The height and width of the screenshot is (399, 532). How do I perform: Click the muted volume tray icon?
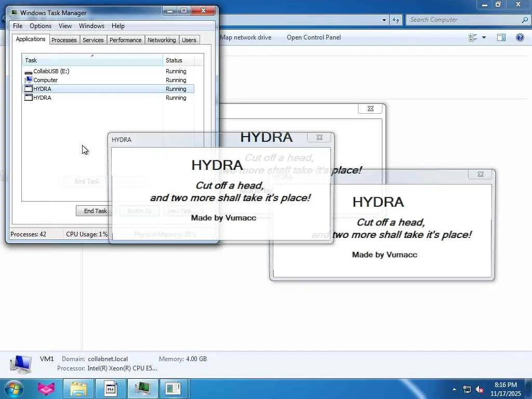pos(480,390)
